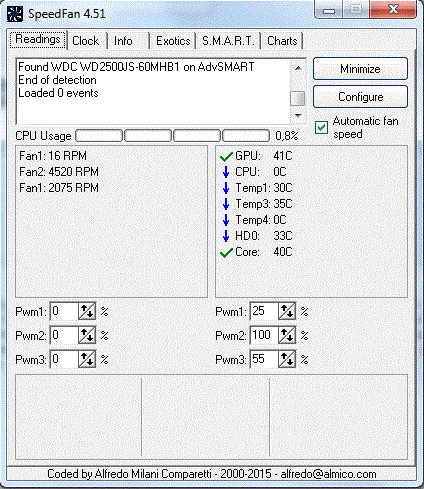Click the 'End of detection' log line
424x489 pixels.
pyautogui.click(x=57, y=80)
